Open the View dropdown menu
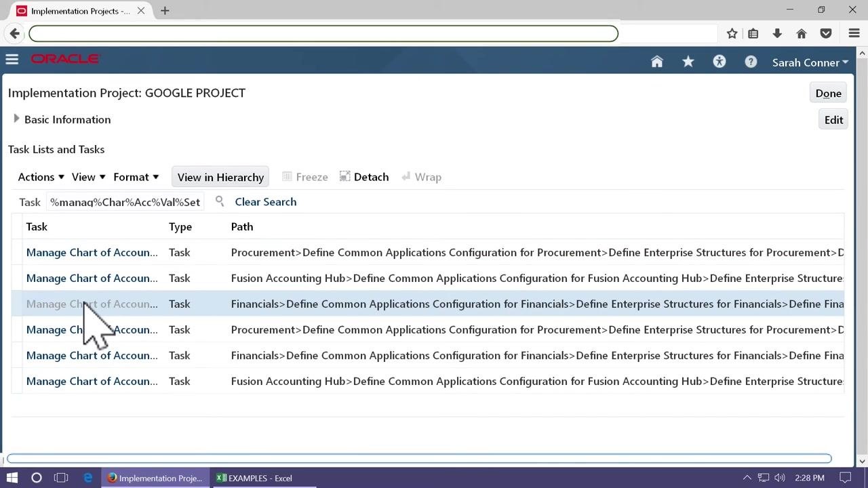The width and height of the screenshot is (868, 488). (89, 177)
